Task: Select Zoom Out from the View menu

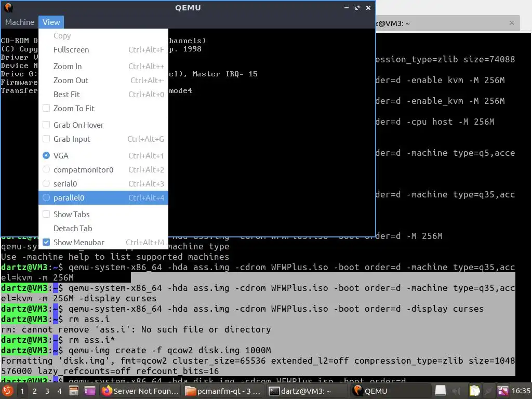Action: pyautogui.click(x=103, y=81)
